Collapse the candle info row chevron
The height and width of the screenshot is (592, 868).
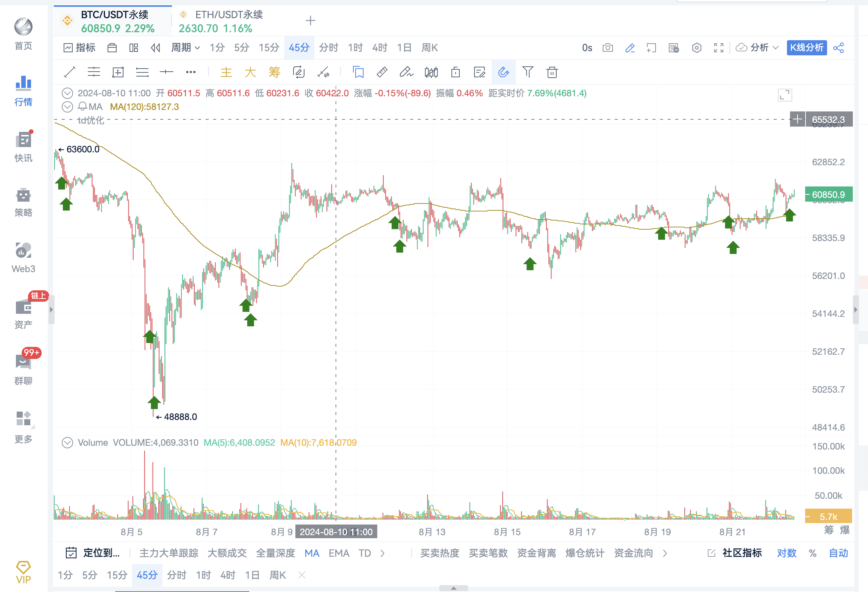pyautogui.click(x=67, y=93)
